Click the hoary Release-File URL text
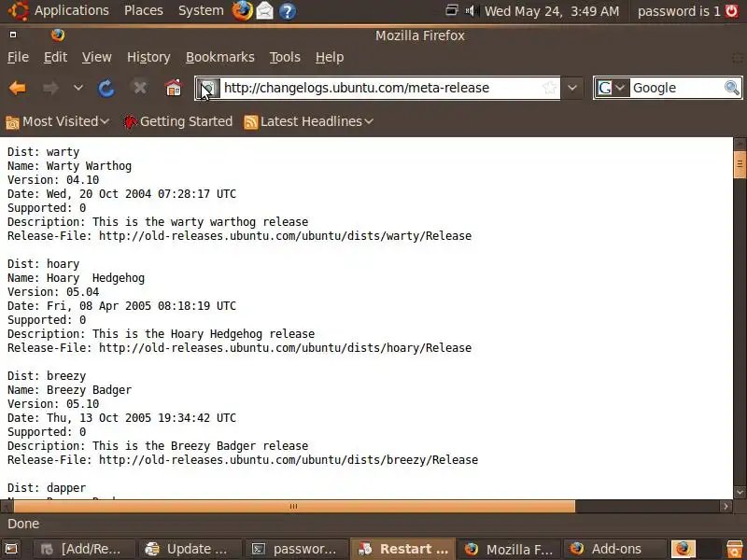The height and width of the screenshot is (560, 747). 285,348
